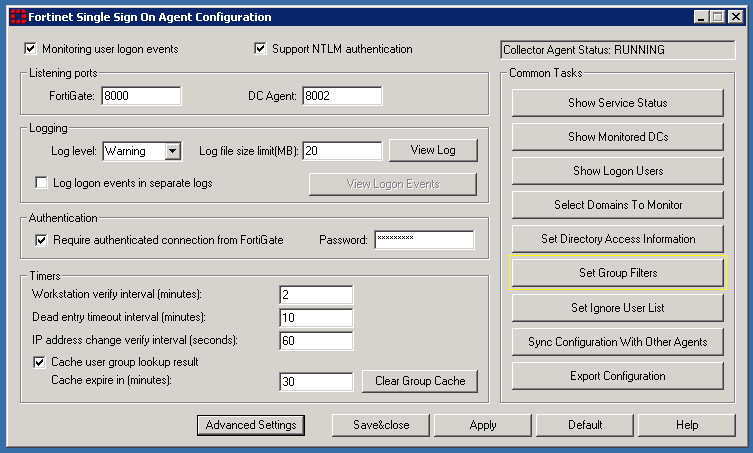The image size is (753, 453).
Task: Enable Log logon events in separate logs
Action: point(41,183)
